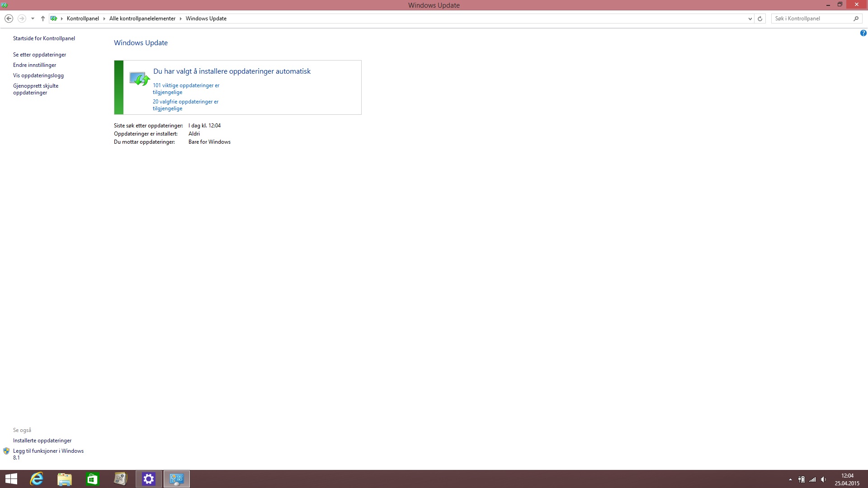This screenshot has width=868, height=488.
Task: Click the volume speaker icon
Action: [824, 479]
